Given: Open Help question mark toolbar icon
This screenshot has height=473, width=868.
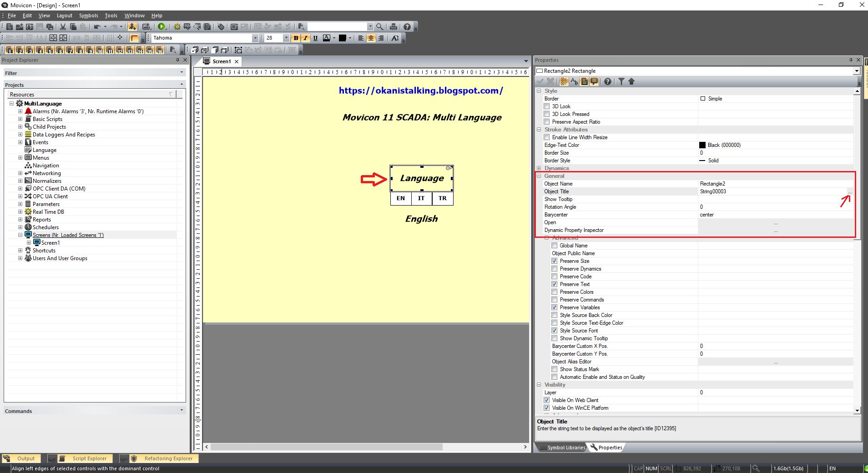Looking at the screenshot, I should point(407,27).
